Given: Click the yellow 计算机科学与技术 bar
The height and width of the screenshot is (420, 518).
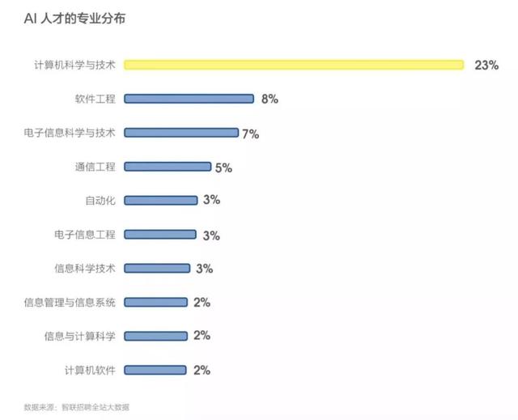Looking at the screenshot, I should tap(294, 65).
